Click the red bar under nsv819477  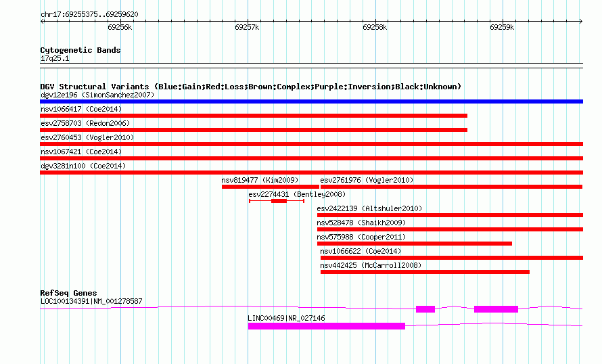tap(271, 187)
